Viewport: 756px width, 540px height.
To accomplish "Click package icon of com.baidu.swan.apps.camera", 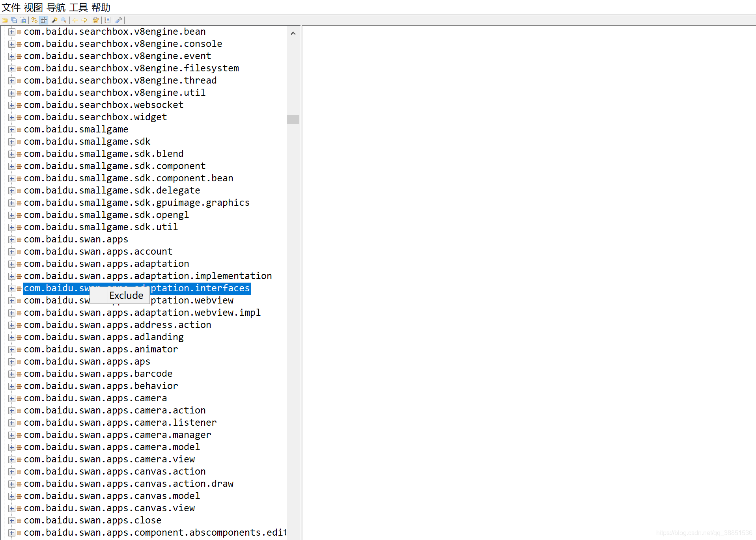I will pos(19,398).
